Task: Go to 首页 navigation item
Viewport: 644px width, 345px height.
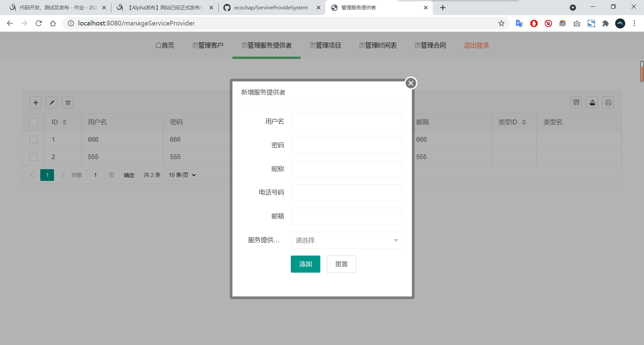Action: click(165, 45)
